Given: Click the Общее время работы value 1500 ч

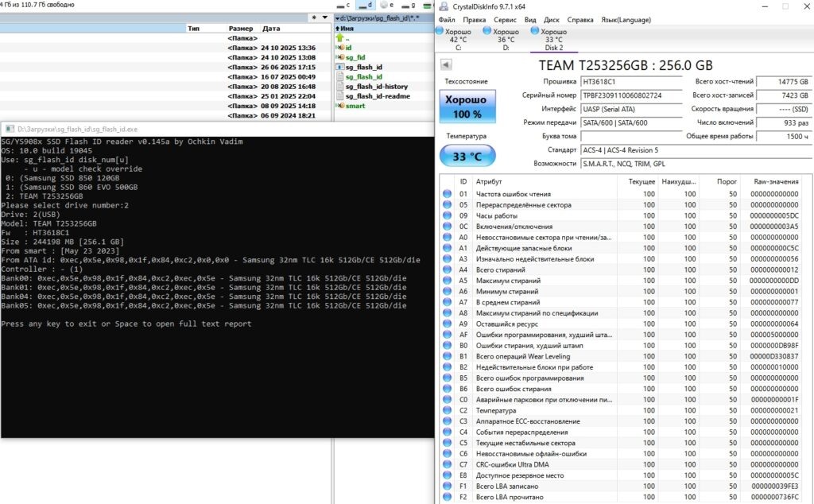Looking at the screenshot, I should tap(784, 136).
